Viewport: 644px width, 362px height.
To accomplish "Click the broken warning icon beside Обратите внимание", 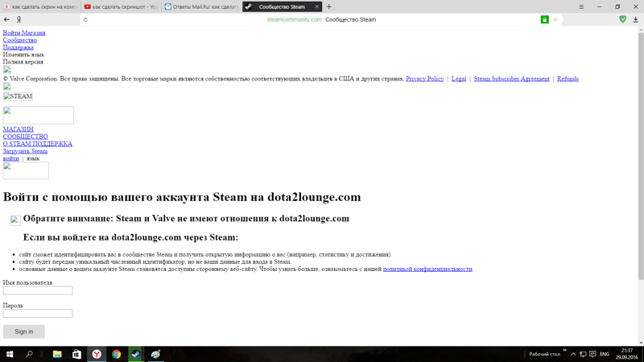I will click(15, 220).
